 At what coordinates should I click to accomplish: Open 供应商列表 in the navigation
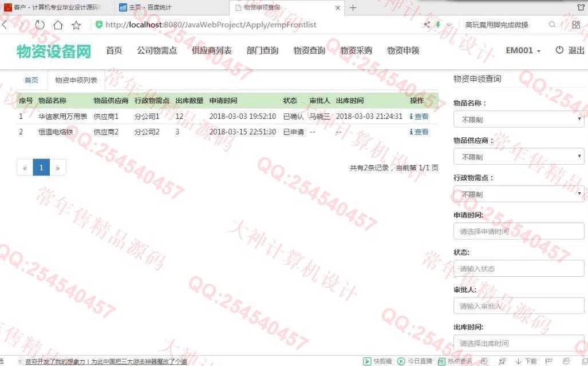coord(211,50)
